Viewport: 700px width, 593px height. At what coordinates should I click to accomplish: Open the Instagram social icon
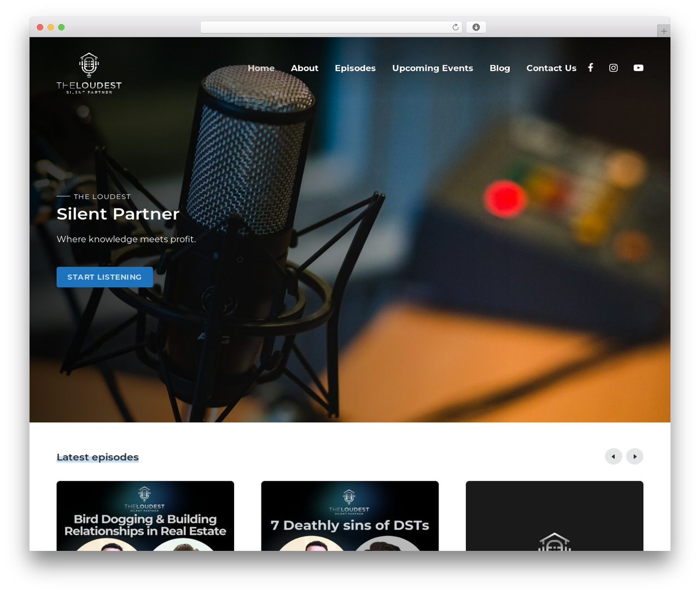pyautogui.click(x=614, y=68)
